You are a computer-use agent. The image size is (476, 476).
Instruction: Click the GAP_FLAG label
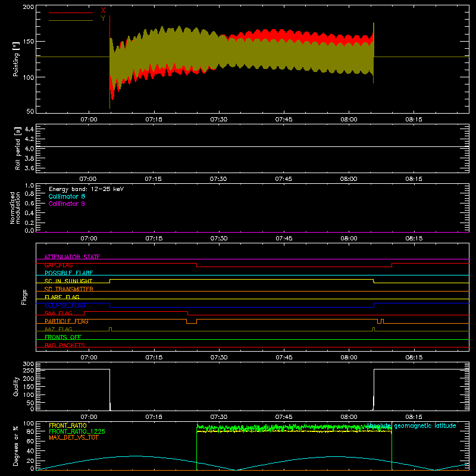[58, 265]
